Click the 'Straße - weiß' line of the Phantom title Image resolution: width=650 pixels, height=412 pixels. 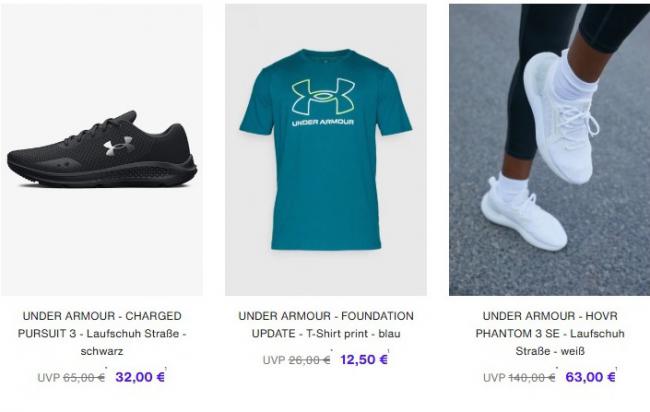pos(550,351)
